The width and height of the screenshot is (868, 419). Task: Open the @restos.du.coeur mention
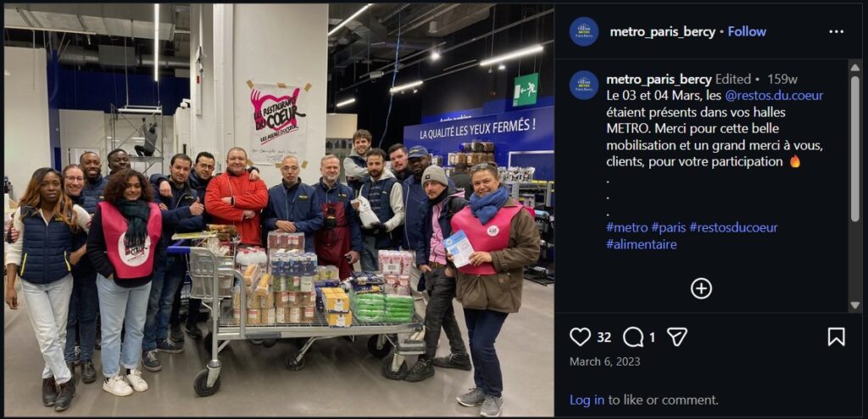click(774, 95)
